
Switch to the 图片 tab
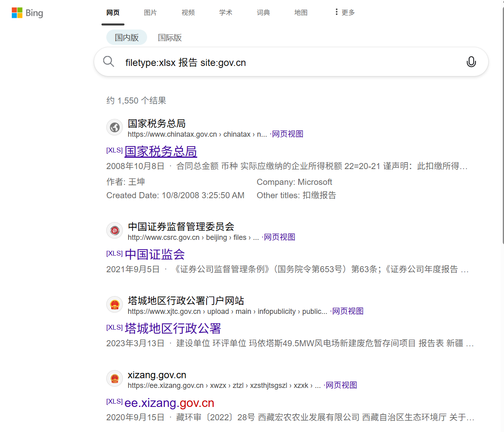[x=150, y=13]
